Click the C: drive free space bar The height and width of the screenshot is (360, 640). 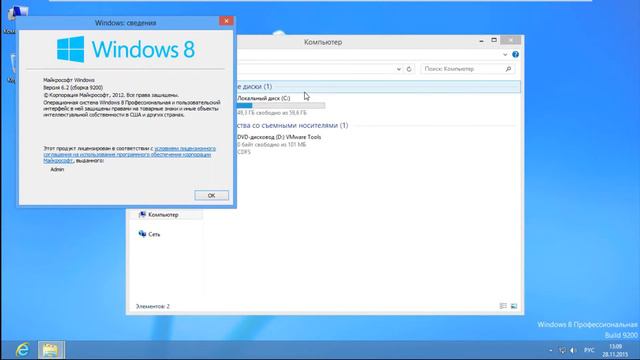pyautogui.click(x=281, y=106)
